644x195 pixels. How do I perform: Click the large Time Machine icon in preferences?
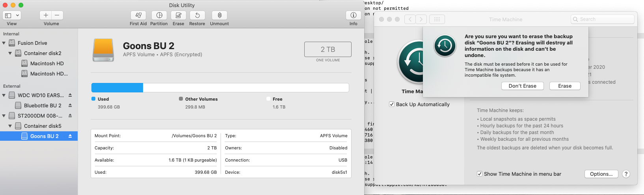(x=410, y=62)
